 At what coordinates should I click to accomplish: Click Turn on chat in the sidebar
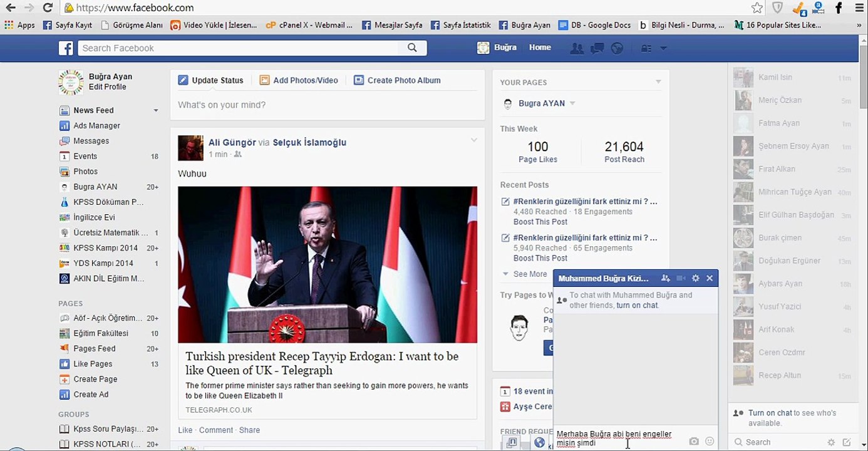point(770,413)
